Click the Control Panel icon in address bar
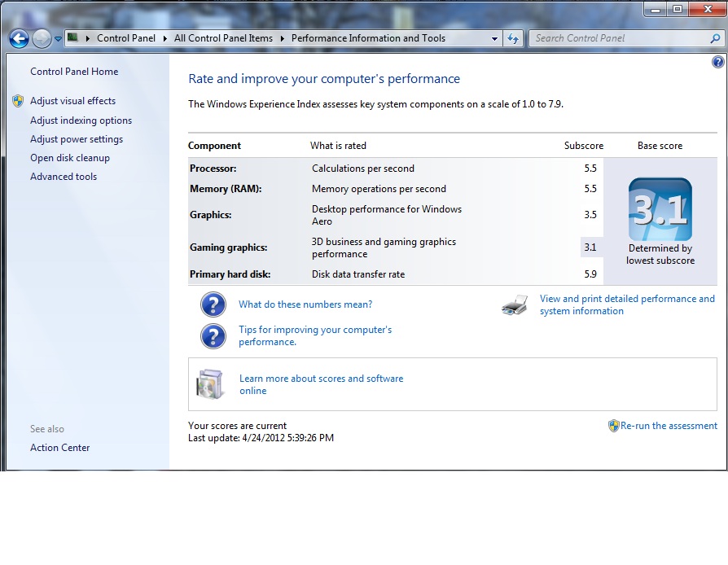The height and width of the screenshot is (565, 728). pos(72,37)
